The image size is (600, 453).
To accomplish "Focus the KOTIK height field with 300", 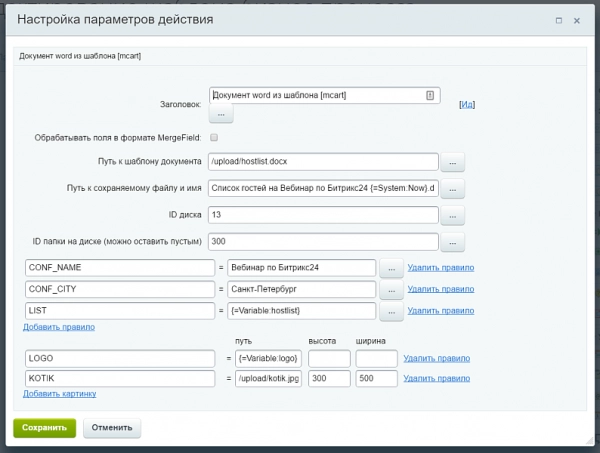I will click(x=329, y=378).
